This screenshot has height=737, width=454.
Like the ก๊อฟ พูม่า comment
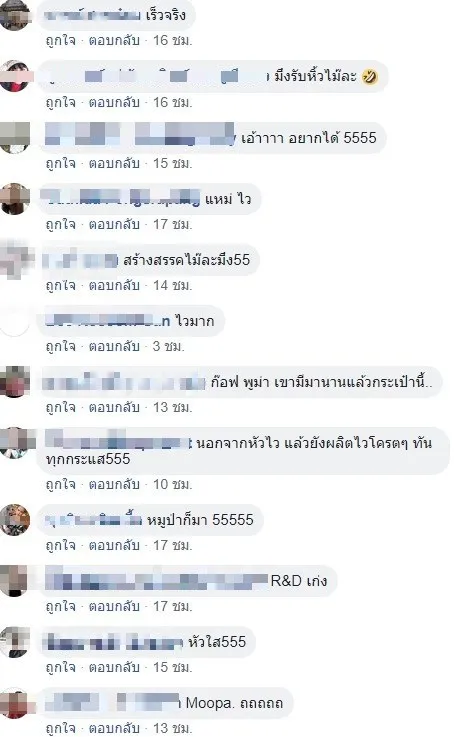pos(60,408)
